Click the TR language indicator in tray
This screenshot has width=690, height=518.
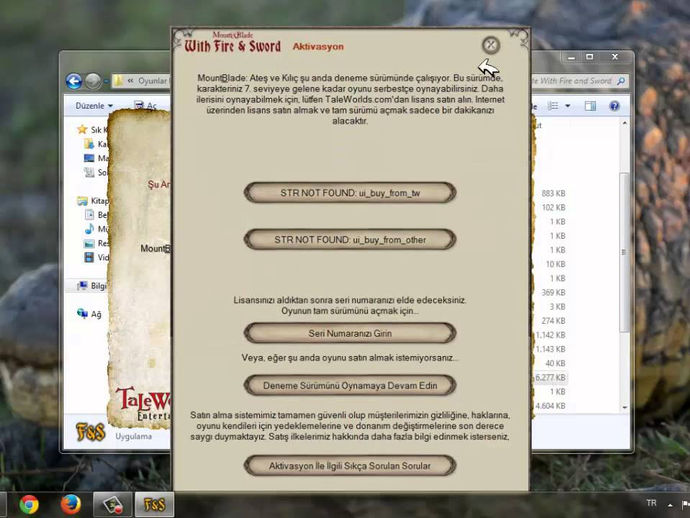[x=651, y=503]
